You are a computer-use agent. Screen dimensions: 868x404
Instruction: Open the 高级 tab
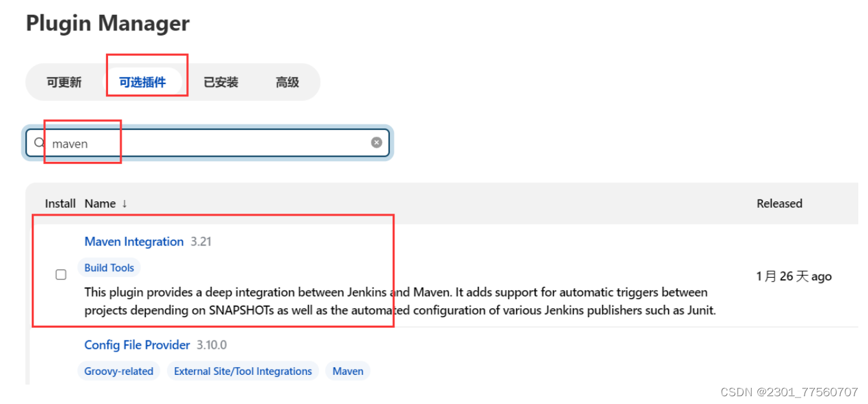click(x=287, y=82)
